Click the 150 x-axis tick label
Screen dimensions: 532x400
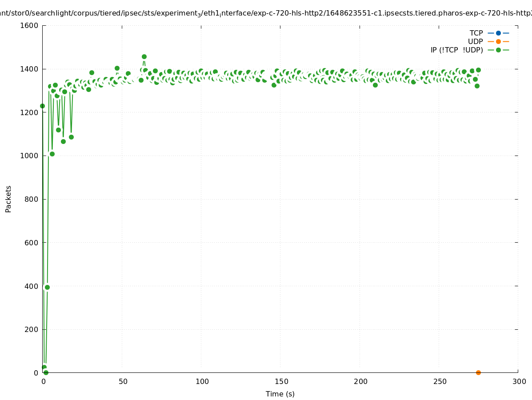281,381
